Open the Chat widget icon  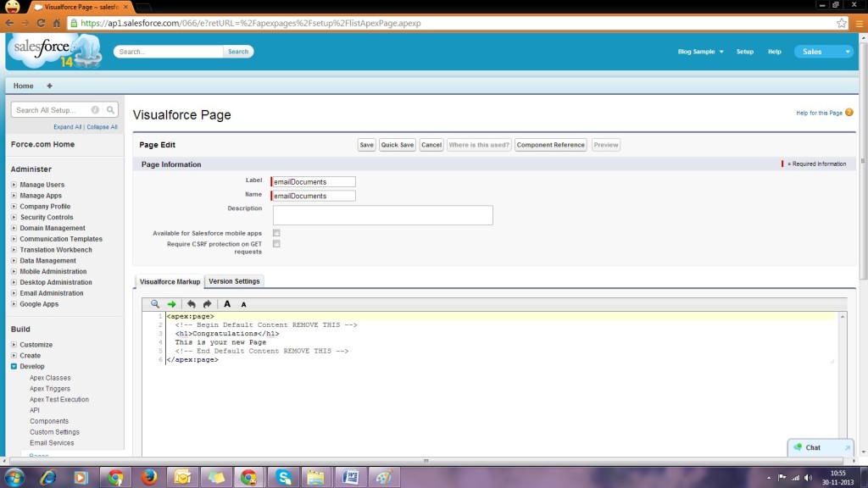click(x=798, y=447)
